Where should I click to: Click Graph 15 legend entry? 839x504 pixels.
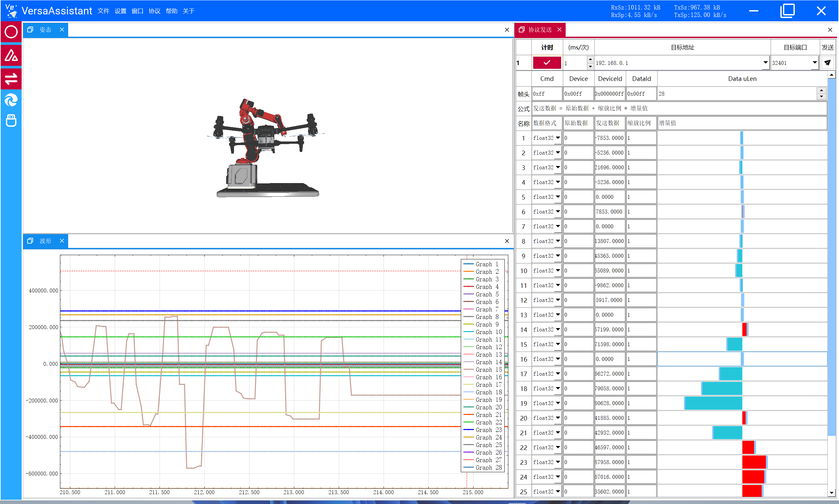(x=482, y=369)
